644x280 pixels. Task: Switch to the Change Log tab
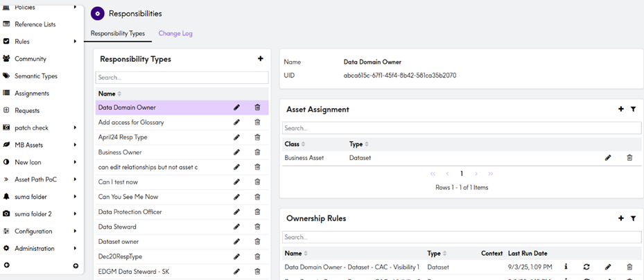175,33
